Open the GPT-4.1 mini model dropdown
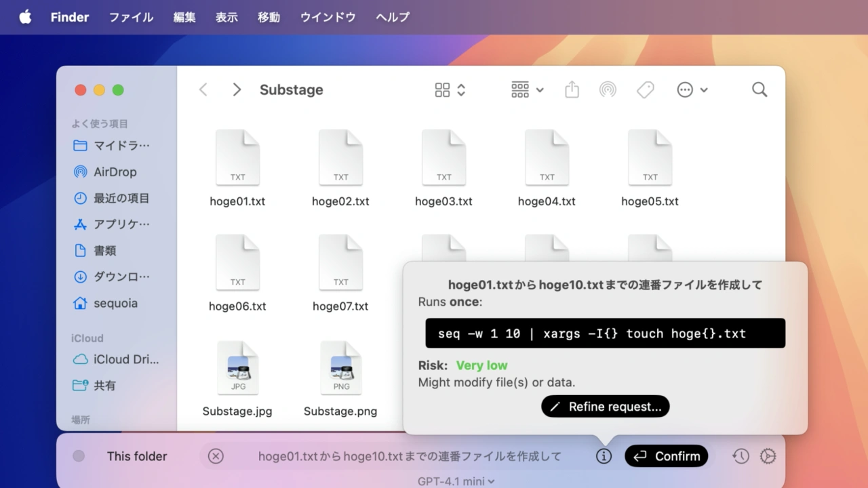 point(456,481)
